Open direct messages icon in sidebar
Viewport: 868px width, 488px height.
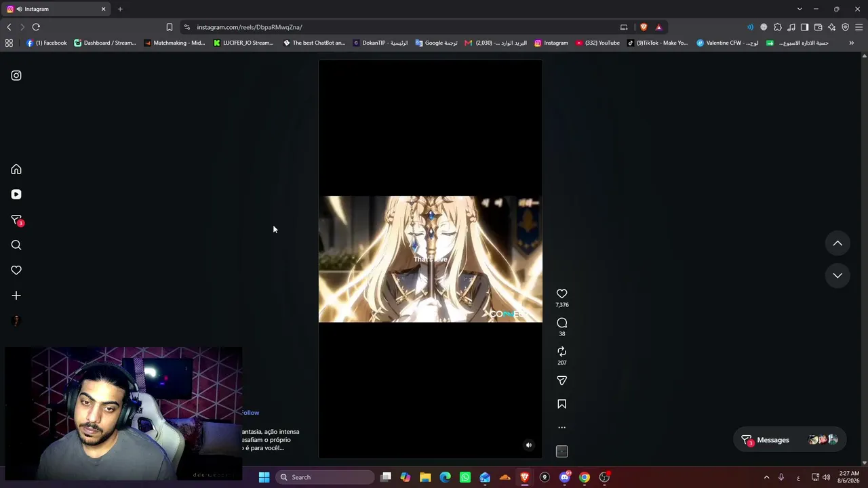[x=16, y=220]
